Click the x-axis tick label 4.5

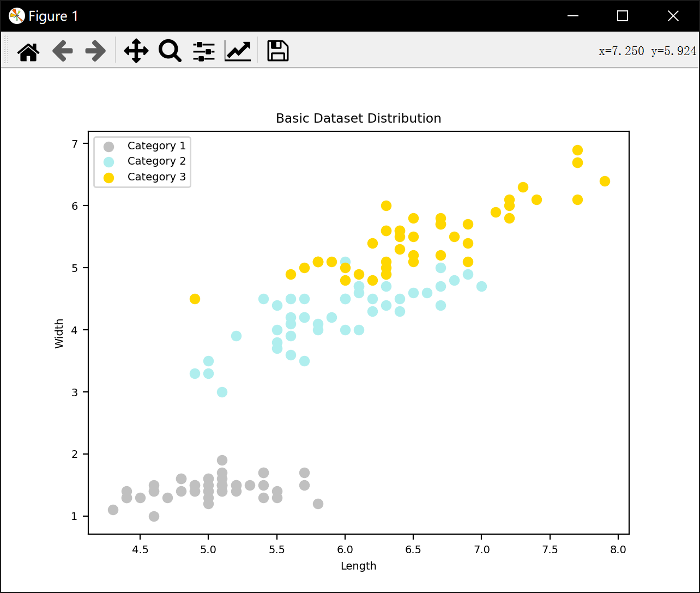(x=140, y=549)
